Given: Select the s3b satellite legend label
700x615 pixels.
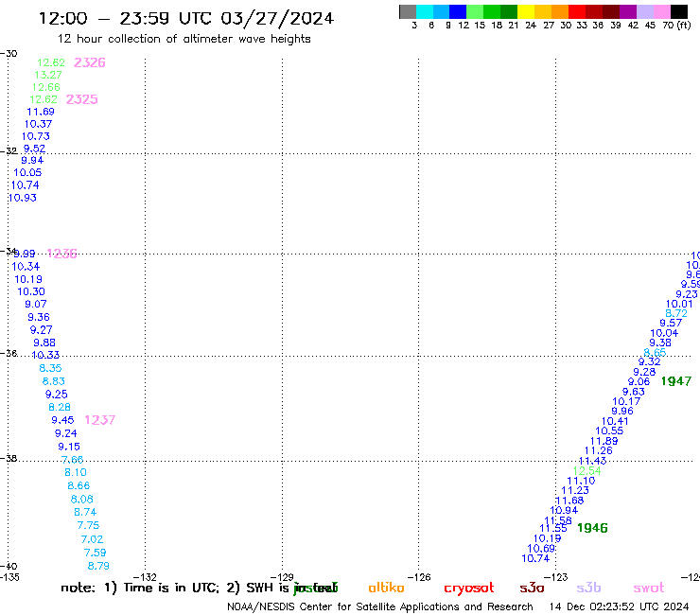Looking at the screenshot, I should point(588,588).
